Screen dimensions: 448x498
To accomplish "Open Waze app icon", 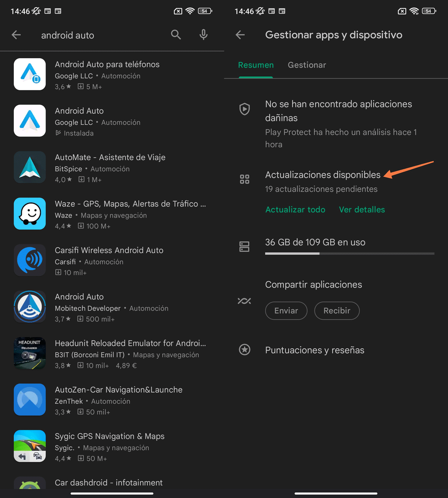I will 30,214.
